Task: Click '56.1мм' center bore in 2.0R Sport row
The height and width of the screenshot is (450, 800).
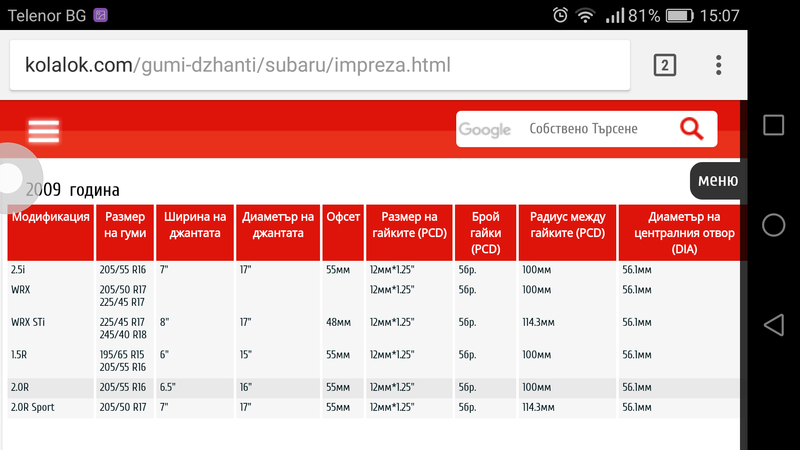Action: tap(637, 407)
